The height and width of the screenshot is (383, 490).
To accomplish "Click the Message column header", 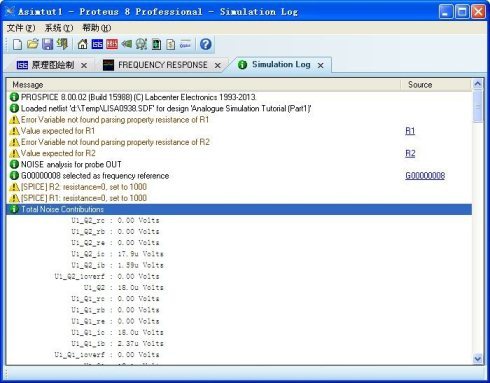I will coord(203,85).
